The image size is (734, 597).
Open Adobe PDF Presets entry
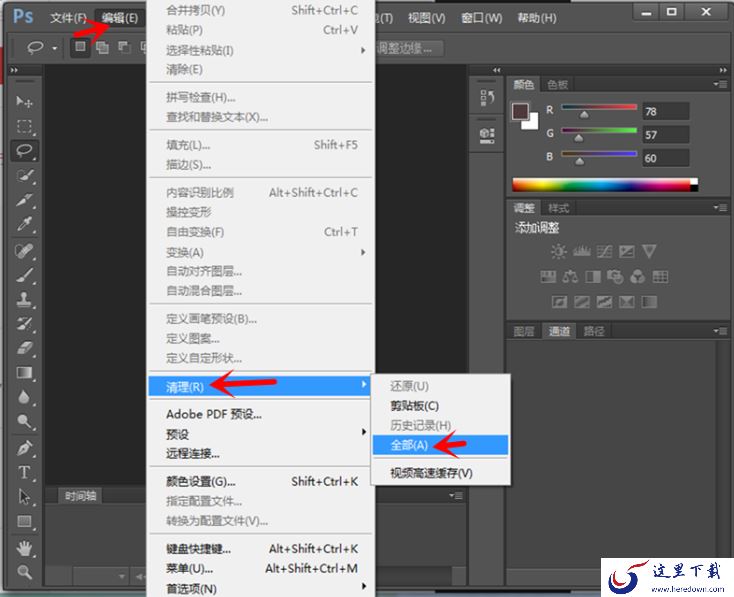click(261, 414)
